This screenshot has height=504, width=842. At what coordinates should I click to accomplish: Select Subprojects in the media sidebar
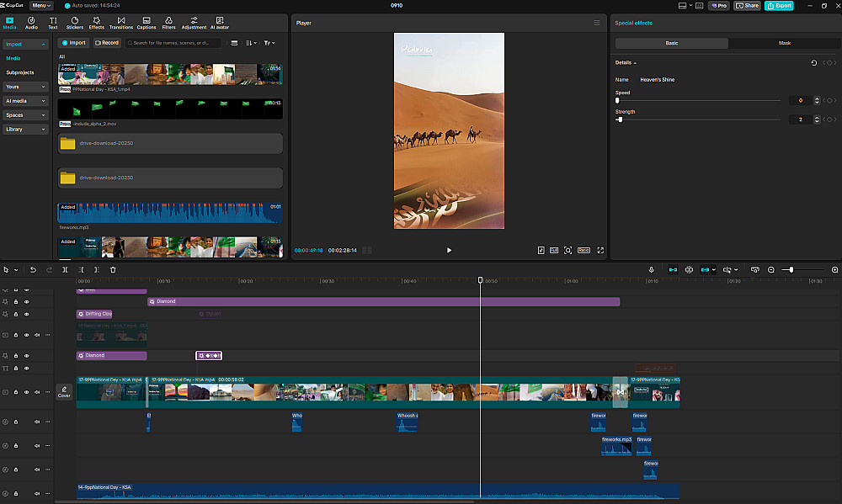[19, 72]
